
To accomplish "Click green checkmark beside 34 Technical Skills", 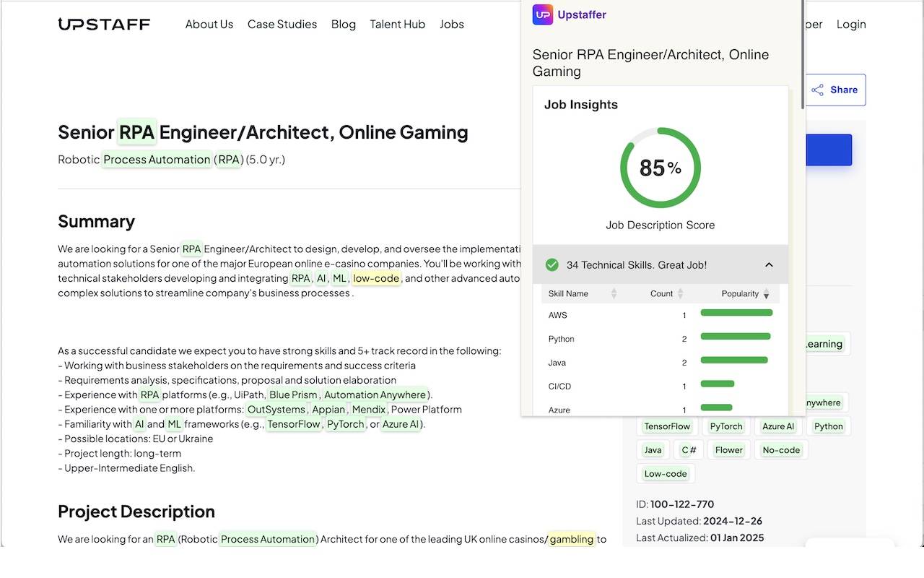I will pyautogui.click(x=552, y=265).
